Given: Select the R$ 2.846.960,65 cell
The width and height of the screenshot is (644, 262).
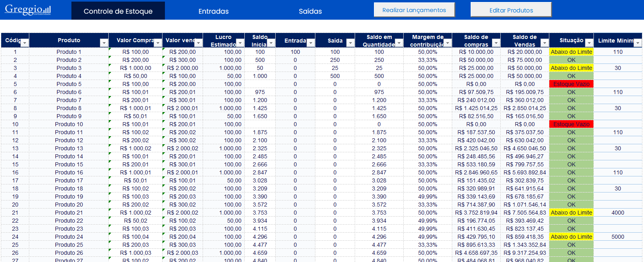Looking at the screenshot, I should [476, 172].
